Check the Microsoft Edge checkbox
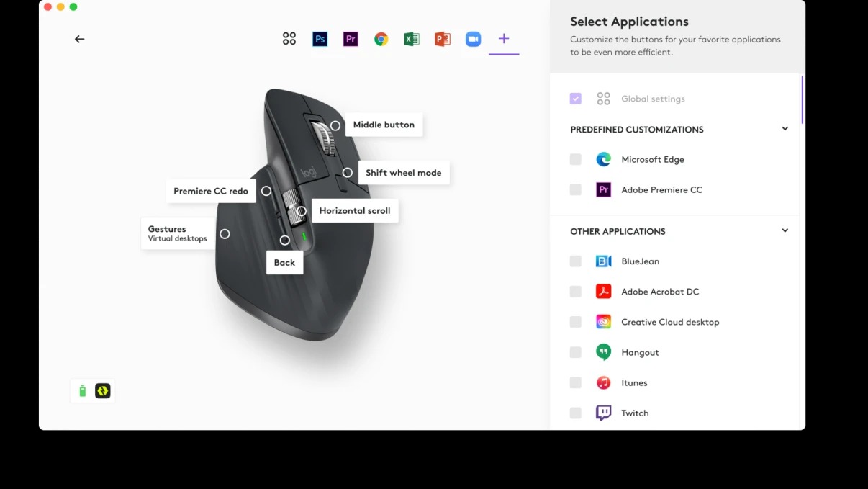Image resolution: width=868 pixels, height=489 pixels. [576, 159]
